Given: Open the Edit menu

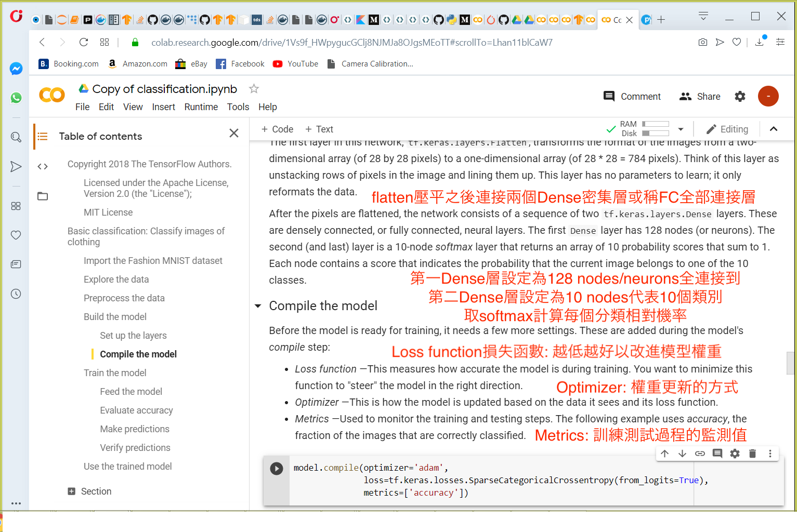Looking at the screenshot, I should click(x=106, y=107).
